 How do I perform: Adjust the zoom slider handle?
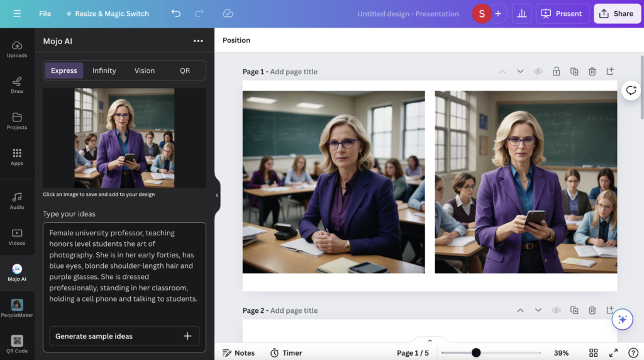(475, 352)
